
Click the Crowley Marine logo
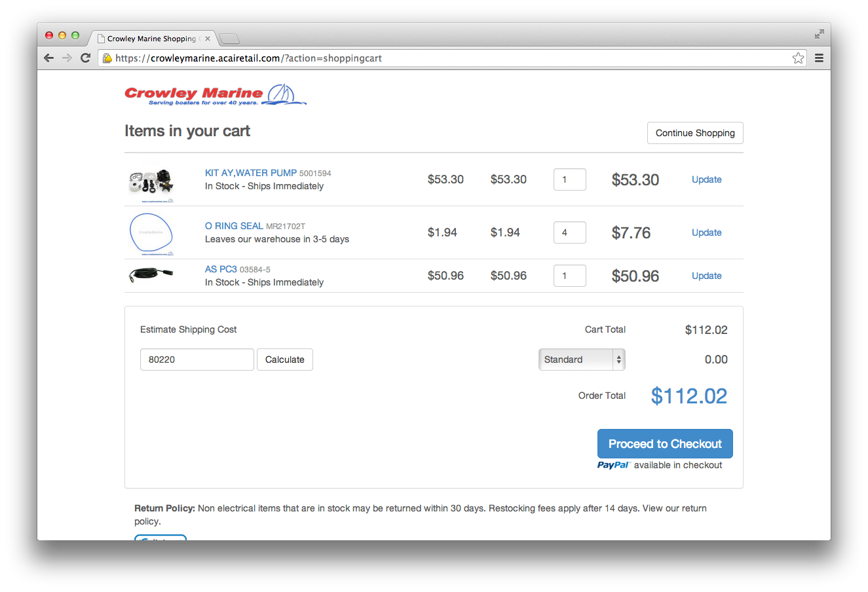[216, 95]
